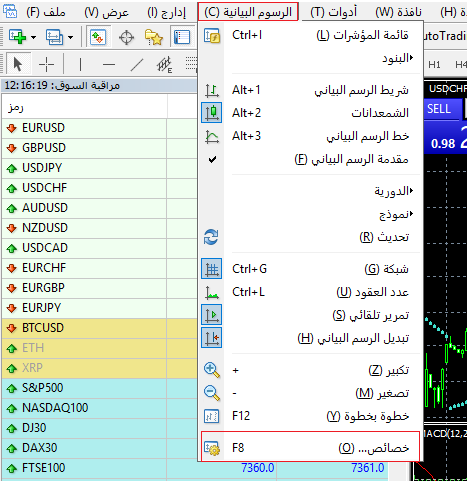Select ETH row in Market Watch
Viewport: 467px width, 481px height.
point(99,348)
